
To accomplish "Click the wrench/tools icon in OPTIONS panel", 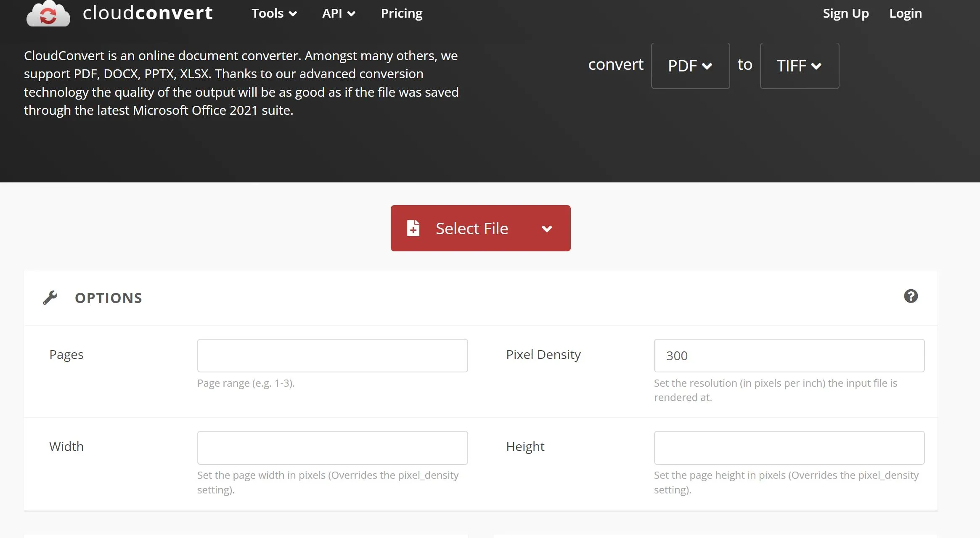I will [x=51, y=297].
